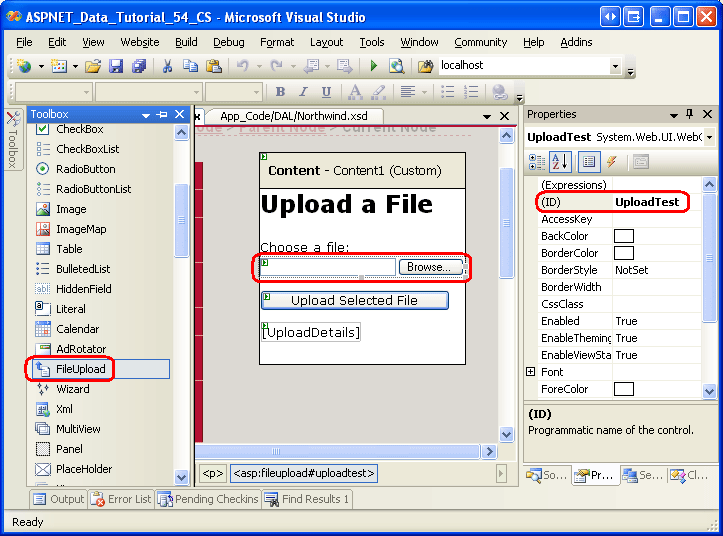Image resolution: width=723 pixels, height=536 pixels.
Task: Select the CheckBoxList control in Toolbox
Action: click(87, 149)
